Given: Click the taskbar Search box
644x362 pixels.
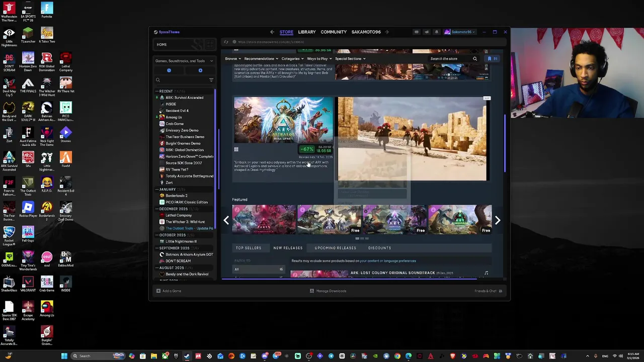Looking at the screenshot, I should click(97, 356).
